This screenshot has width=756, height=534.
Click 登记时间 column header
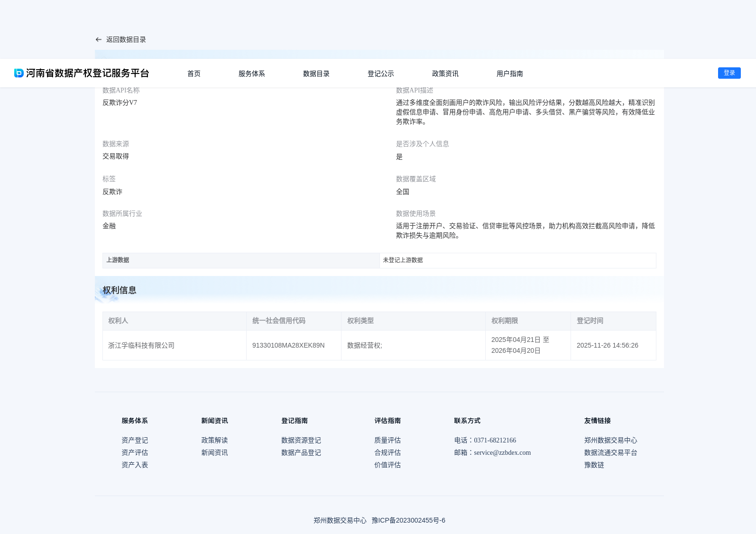tap(613, 321)
